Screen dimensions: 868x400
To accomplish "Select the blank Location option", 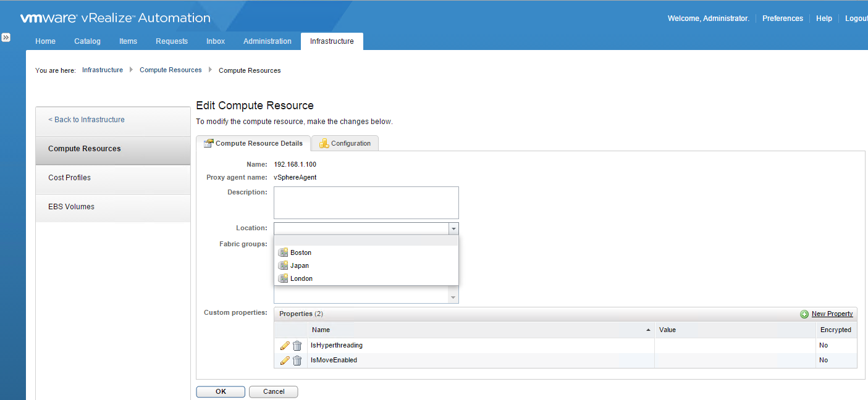I will pos(366,241).
